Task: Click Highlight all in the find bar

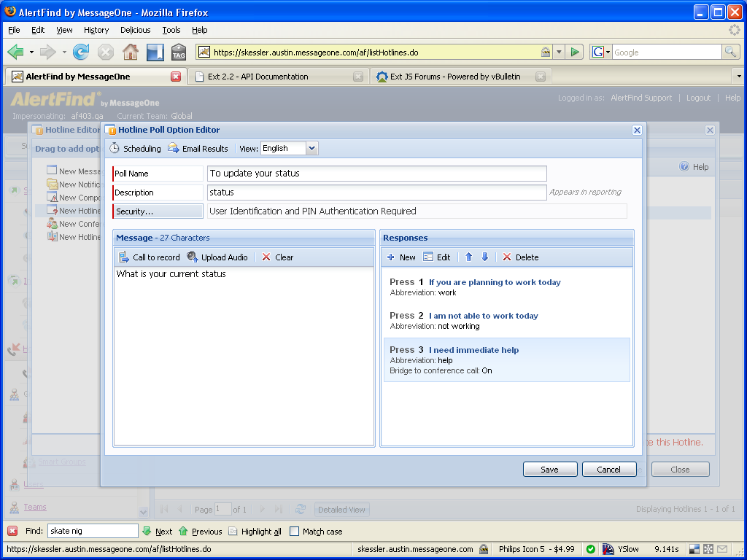Action: pos(255,532)
